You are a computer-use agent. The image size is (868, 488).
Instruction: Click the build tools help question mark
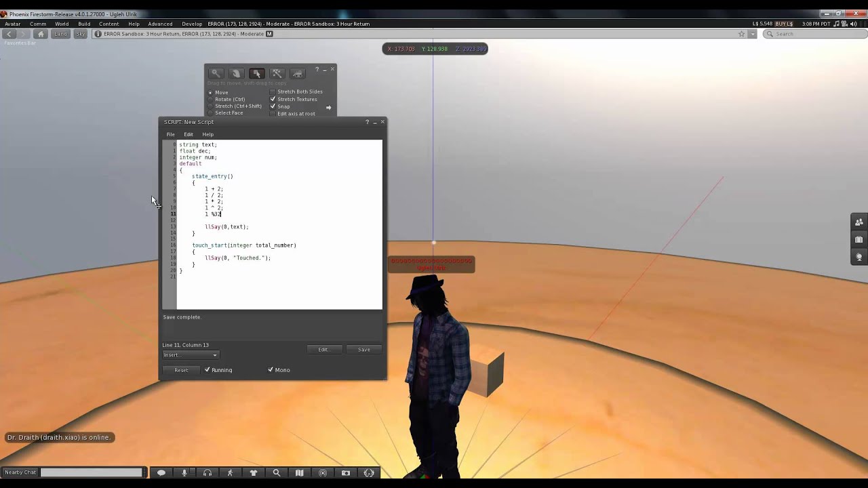click(x=317, y=69)
